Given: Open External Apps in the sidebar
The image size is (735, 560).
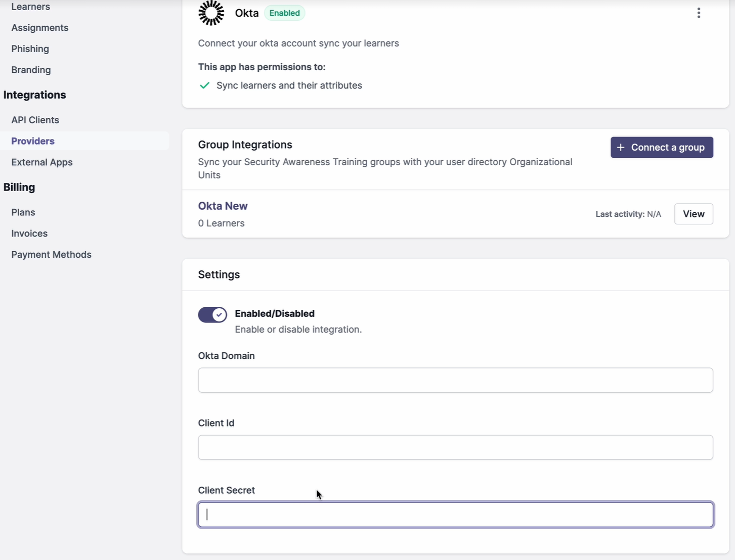Looking at the screenshot, I should pyautogui.click(x=42, y=162).
